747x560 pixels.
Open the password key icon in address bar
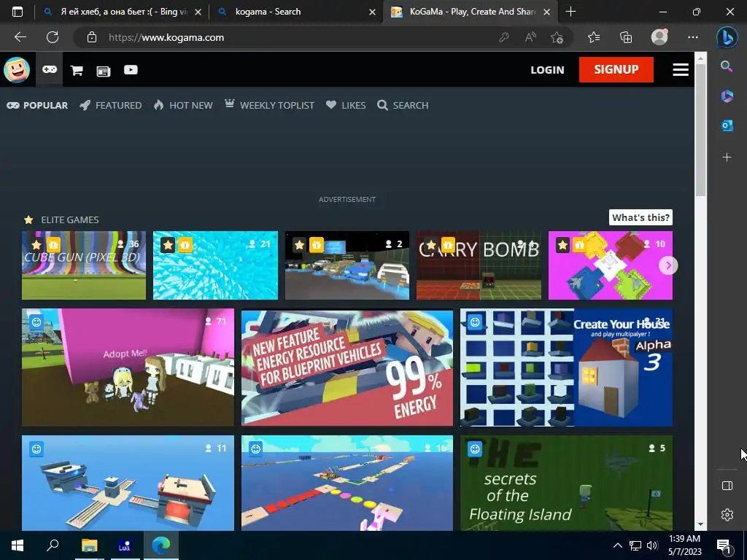503,37
